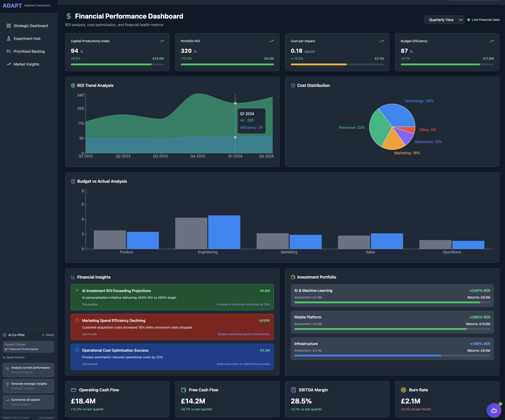505x420 pixels.
Task: Click Analyse current performance quick action
Action: pyautogui.click(x=28, y=370)
